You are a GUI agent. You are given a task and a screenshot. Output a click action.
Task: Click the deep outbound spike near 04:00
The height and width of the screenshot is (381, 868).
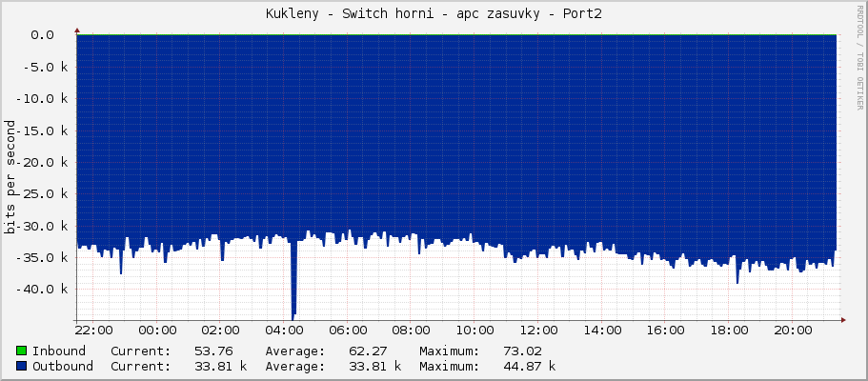click(x=293, y=280)
